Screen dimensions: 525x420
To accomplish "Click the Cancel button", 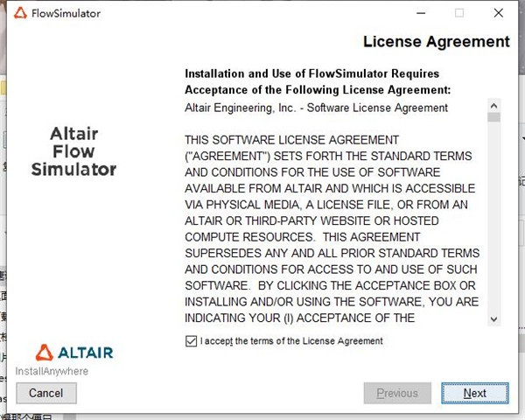I will point(46,393).
